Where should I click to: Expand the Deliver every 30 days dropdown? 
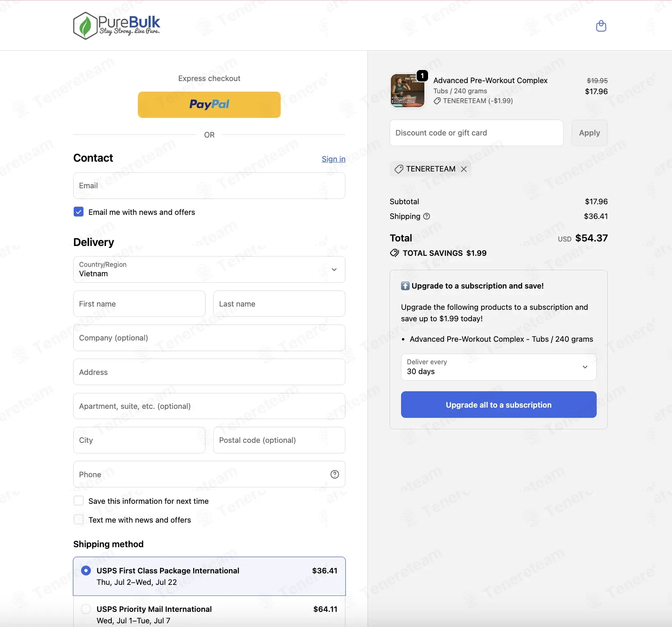point(498,367)
